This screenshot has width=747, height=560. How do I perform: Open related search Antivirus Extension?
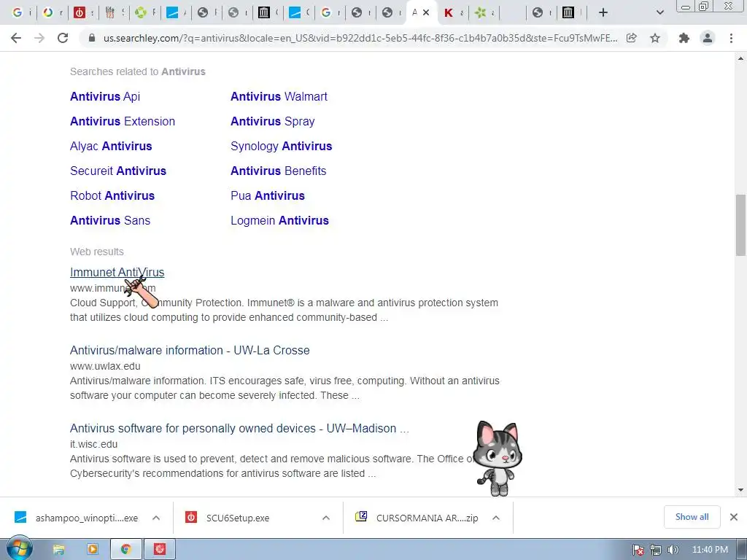(123, 121)
